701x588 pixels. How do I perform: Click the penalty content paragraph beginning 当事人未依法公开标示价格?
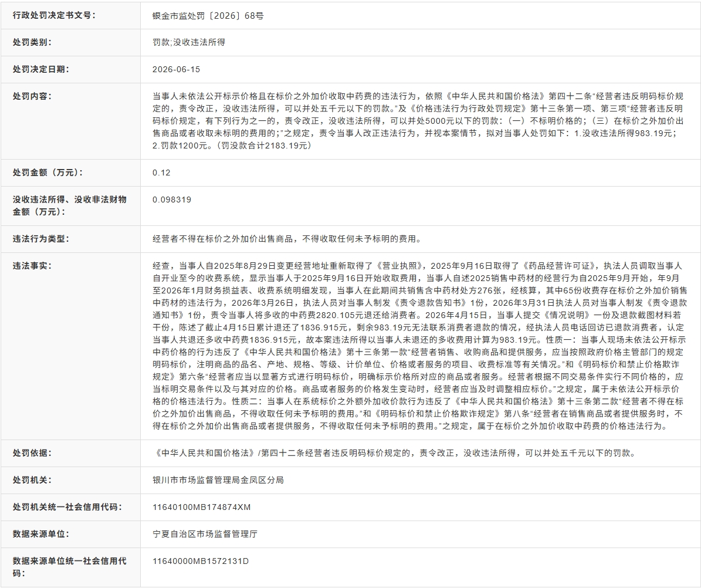point(418,121)
